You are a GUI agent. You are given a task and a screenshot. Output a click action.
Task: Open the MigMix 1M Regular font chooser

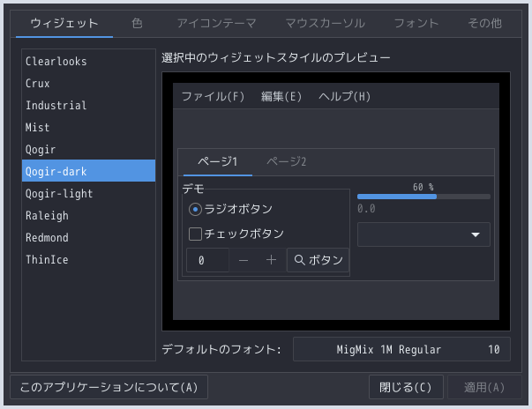click(401, 349)
